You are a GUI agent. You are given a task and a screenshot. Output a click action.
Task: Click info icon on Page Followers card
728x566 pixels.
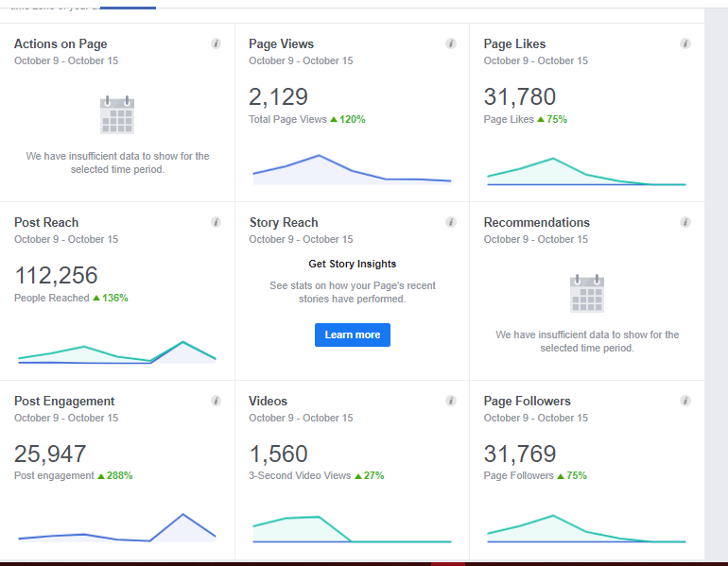click(x=685, y=401)
